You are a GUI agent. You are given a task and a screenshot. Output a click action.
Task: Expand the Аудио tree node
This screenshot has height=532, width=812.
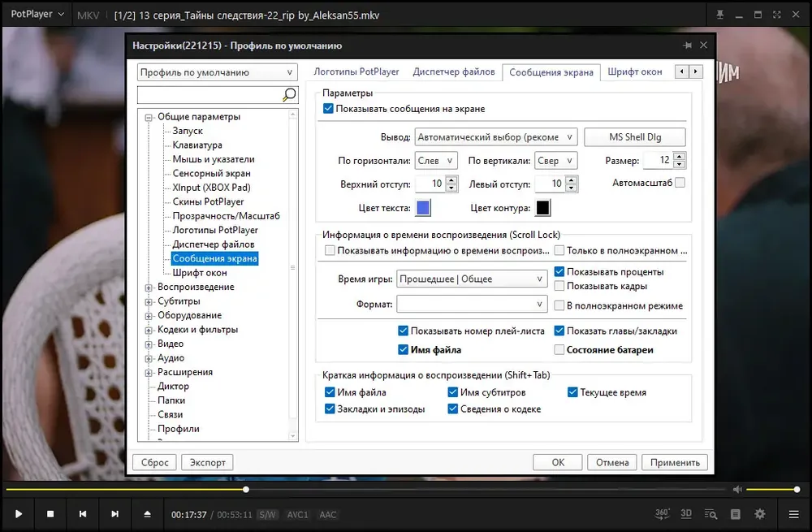tap(149, 358)
